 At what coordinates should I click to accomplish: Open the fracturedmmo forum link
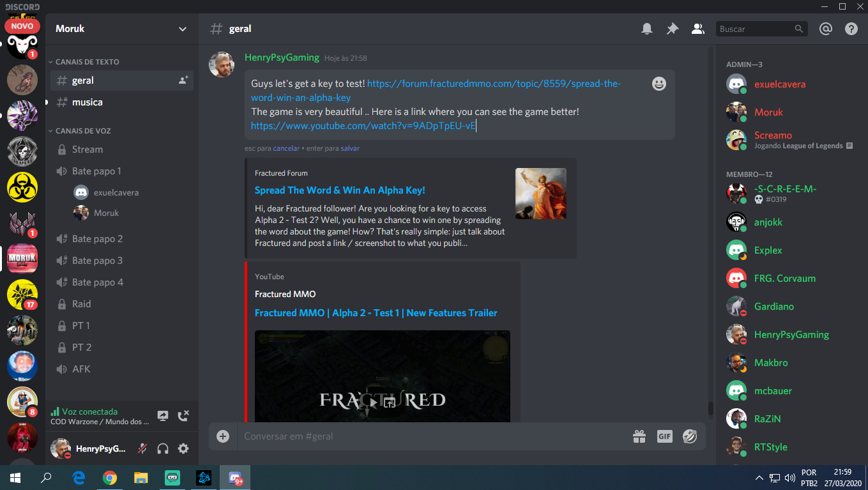coord(436,91)
